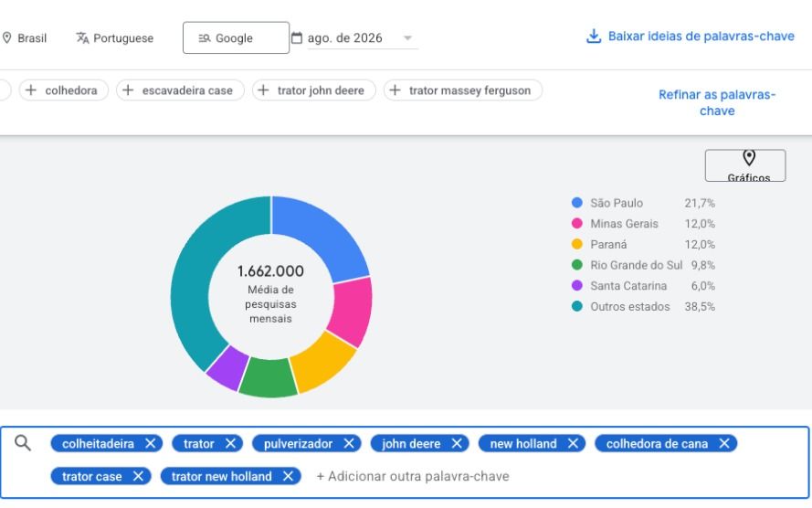Remove the new holland keyword chip

click(573, 443)
